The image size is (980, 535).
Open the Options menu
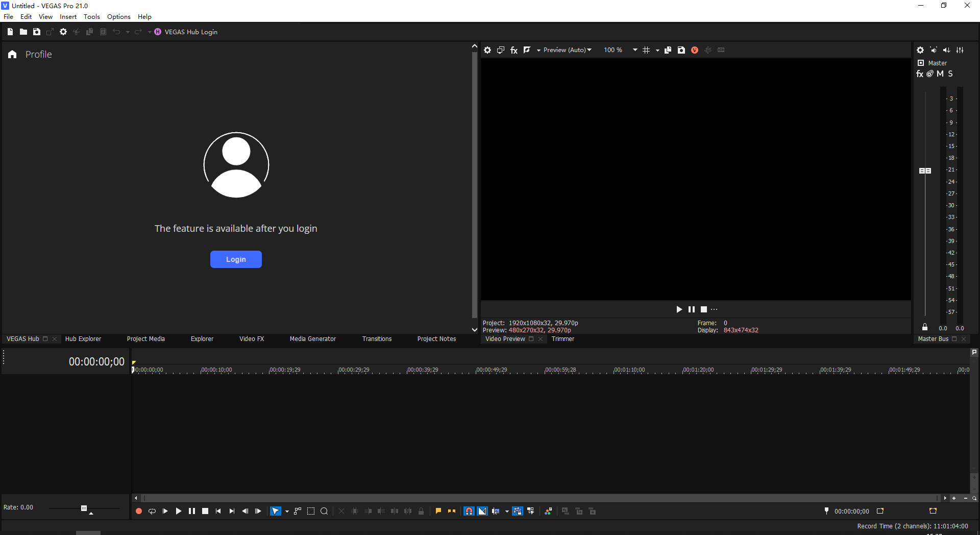click(x=119, y=17)
